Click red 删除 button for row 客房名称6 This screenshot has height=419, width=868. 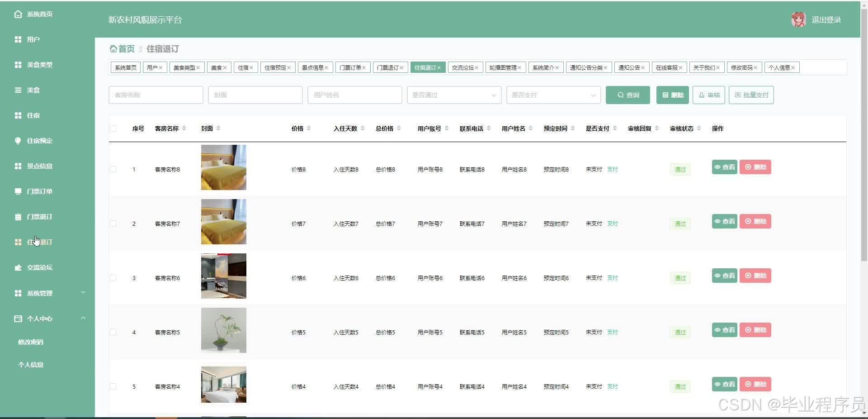point(755,276)
